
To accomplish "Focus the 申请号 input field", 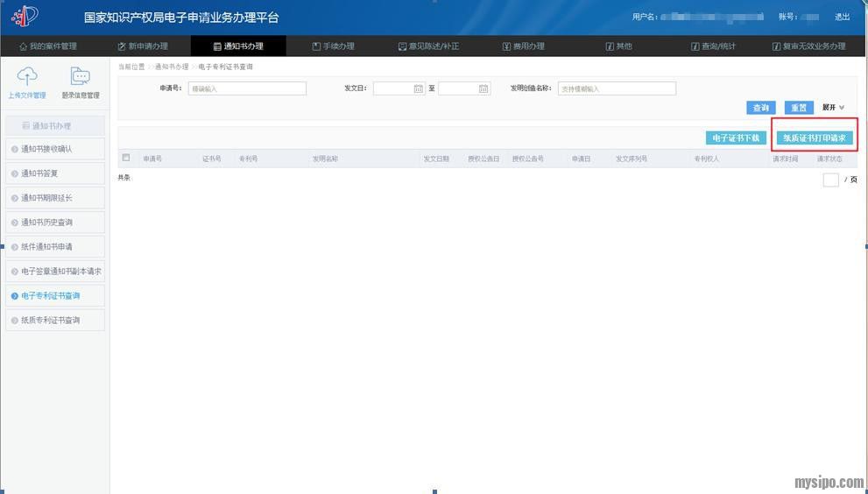I will [x=247, y=88].
